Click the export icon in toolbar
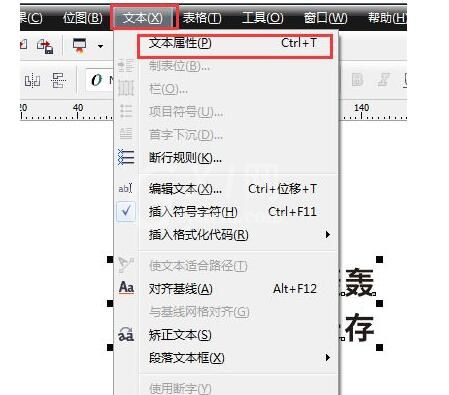Viewport: 449px width, 395px height. (45, 46)
